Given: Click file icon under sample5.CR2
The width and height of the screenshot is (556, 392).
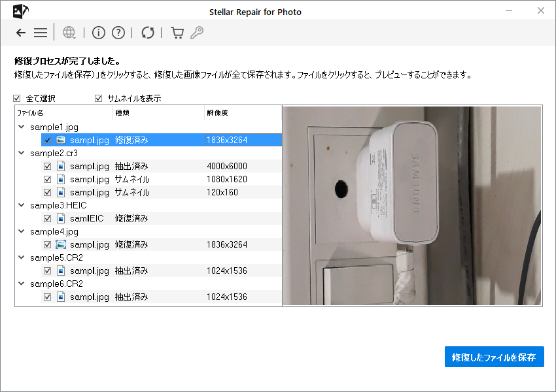Looking at the screenshot, I should 61,270.
